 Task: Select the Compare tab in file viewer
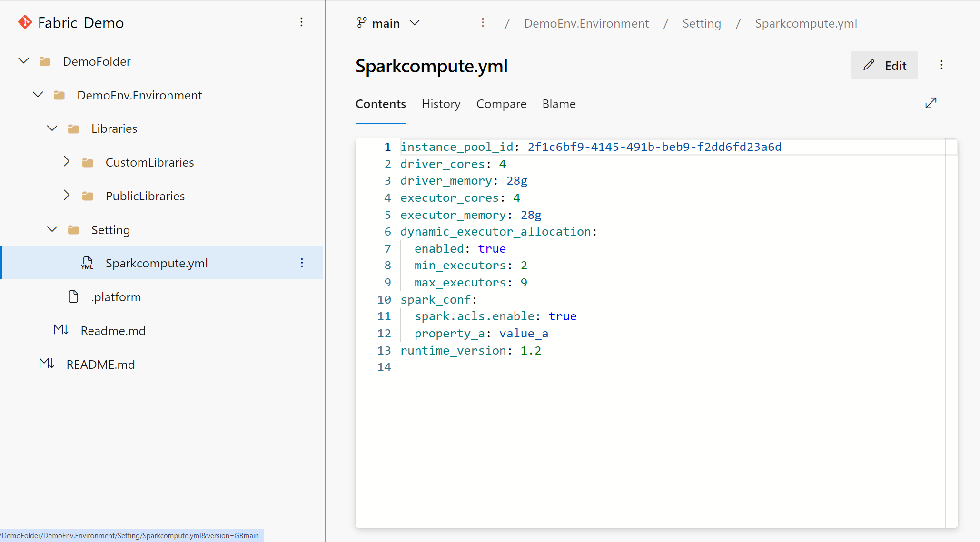point(502,104)
